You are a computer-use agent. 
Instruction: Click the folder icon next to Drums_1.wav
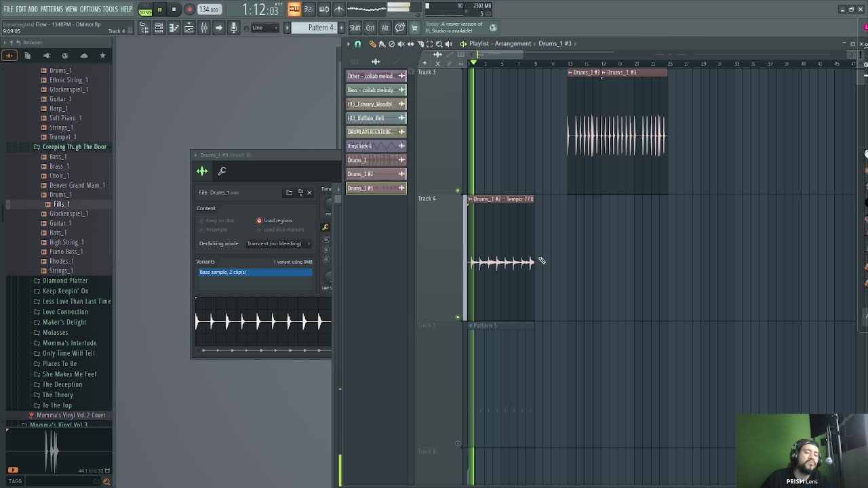coord(289,192)
